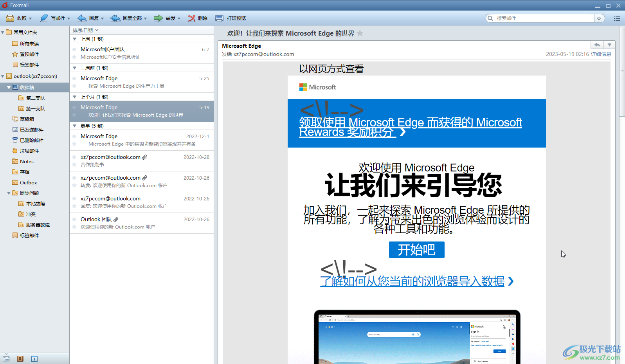Click 回复全部 reply-all button
This screenshot has height=364, width=625.
126,18
